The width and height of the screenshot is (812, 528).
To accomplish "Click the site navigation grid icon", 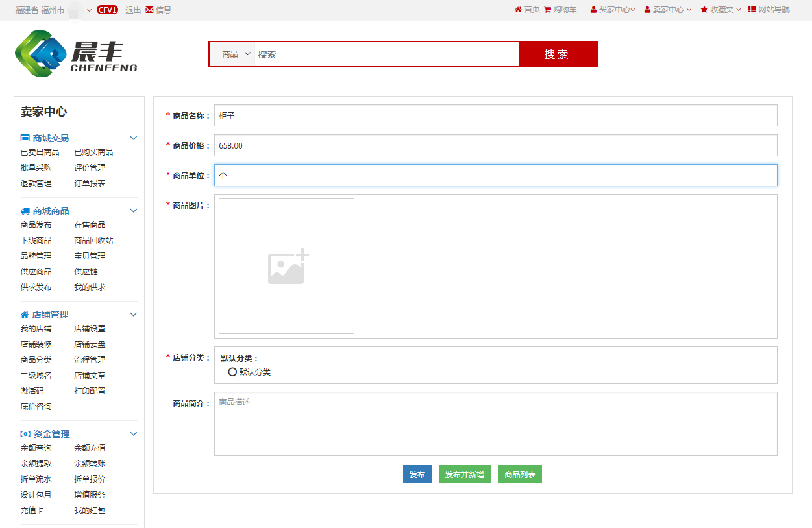I will (752, 10).
